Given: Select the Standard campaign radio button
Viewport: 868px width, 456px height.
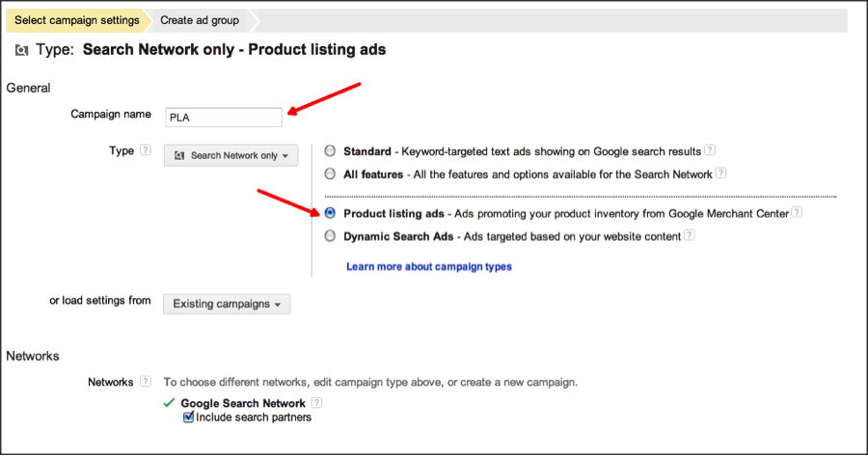Looking at the screenshot, I should tap(331, 151).
